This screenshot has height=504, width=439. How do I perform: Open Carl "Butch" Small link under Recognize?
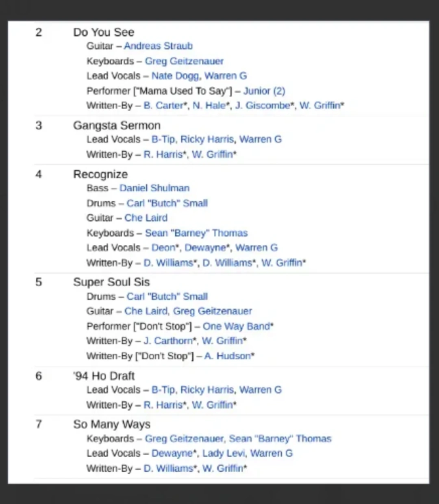[x=167, y=203]
